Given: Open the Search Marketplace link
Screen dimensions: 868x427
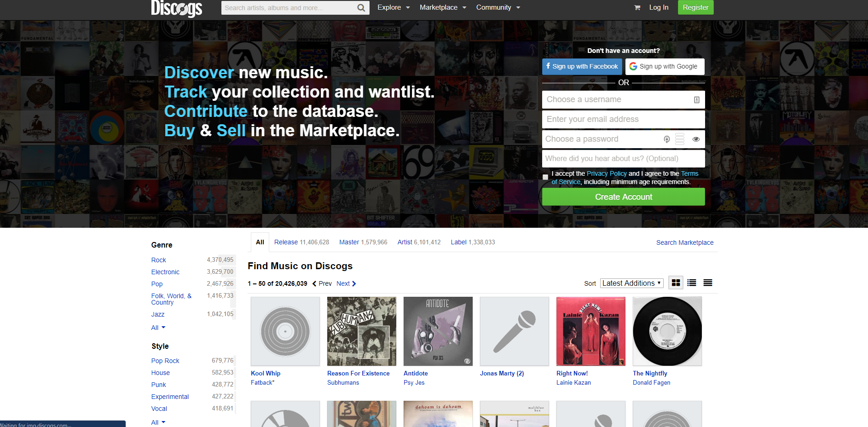Looking at the screenshot, I should tap(684, 242).
